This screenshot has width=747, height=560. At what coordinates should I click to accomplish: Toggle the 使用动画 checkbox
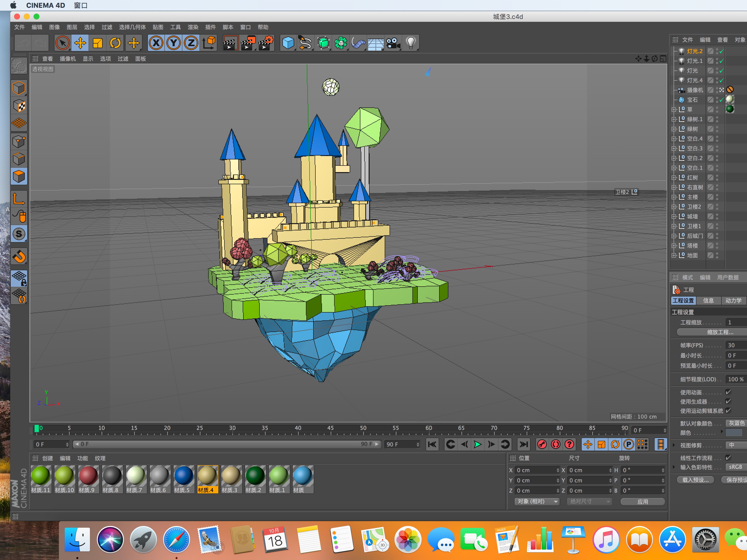[x=728, y=392]
